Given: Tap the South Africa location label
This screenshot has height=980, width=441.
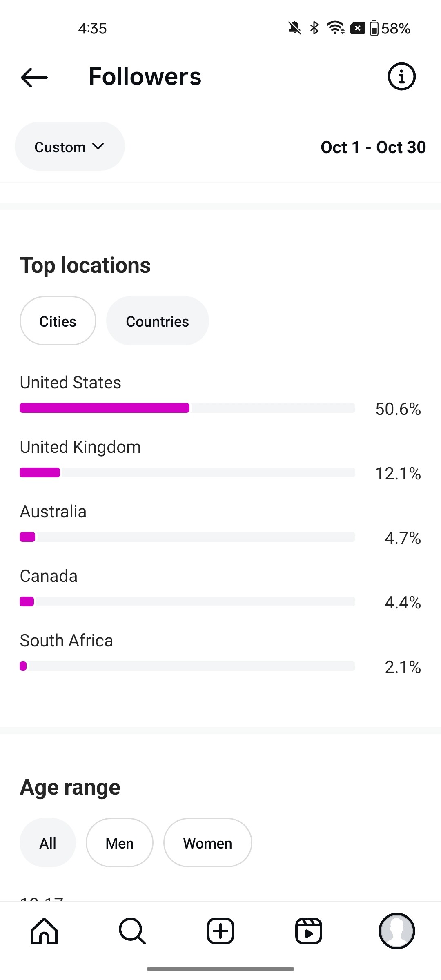Looking at the screenshot, I should (67, 641).
